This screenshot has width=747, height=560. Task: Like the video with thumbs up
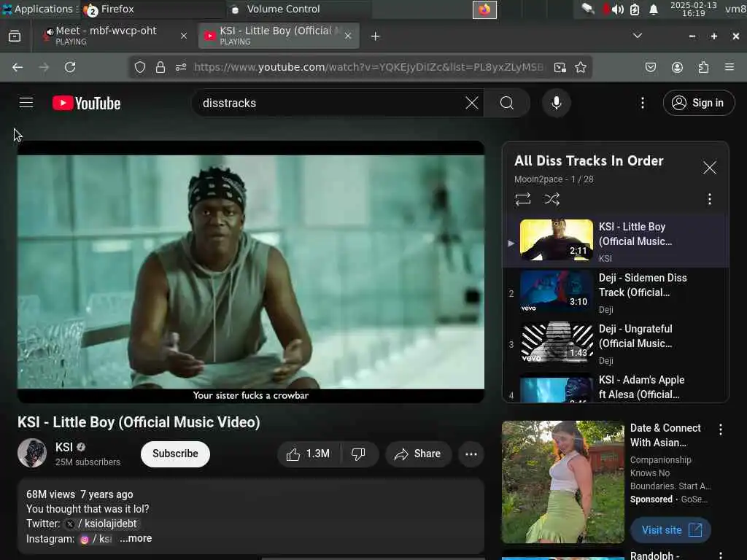(x=309, y=454)
